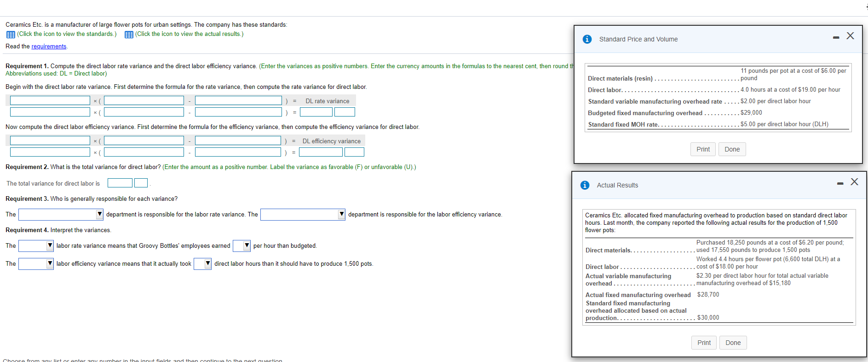Open dropdown before 'labor efficiency variance means'
Image resolution: width=868 pixels, height=362 pixels.
(36, 264)
